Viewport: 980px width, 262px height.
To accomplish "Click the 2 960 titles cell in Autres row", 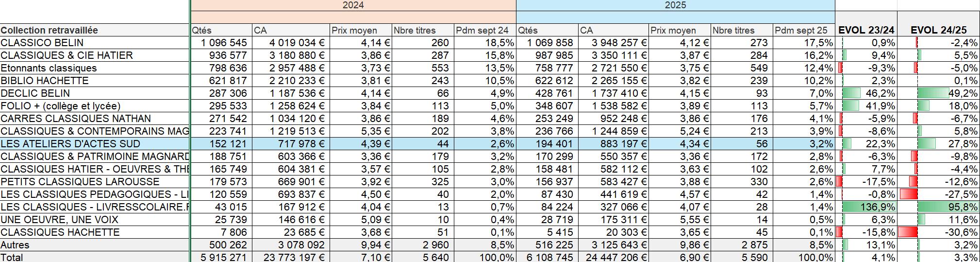I will click(x=423, y=245).
